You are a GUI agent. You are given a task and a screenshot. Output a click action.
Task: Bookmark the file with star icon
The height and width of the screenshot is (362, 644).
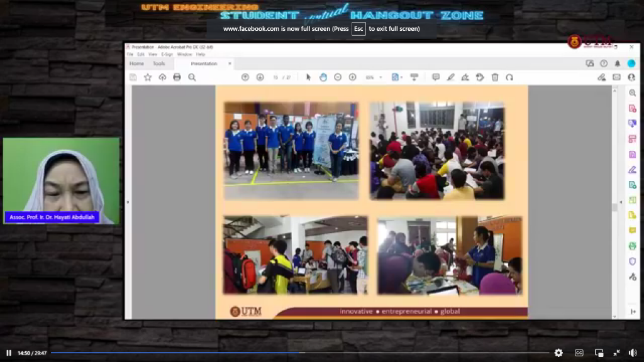point(148,77)
